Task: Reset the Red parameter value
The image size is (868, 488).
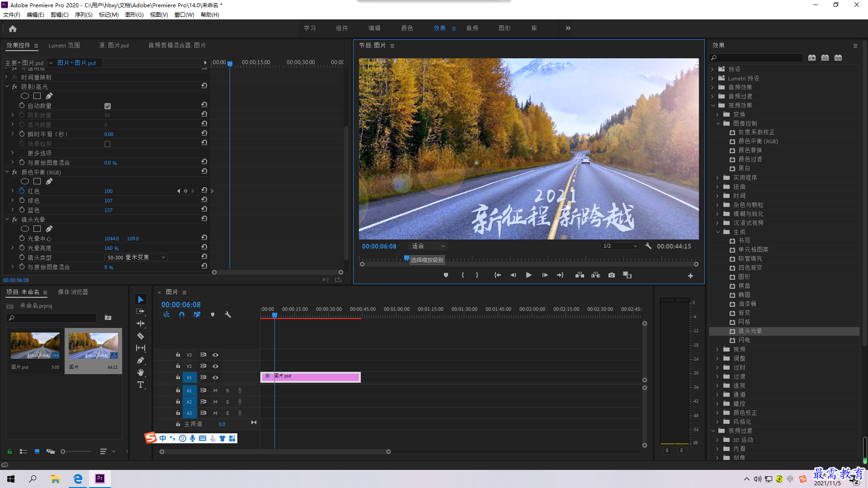Action: (204, 190)
